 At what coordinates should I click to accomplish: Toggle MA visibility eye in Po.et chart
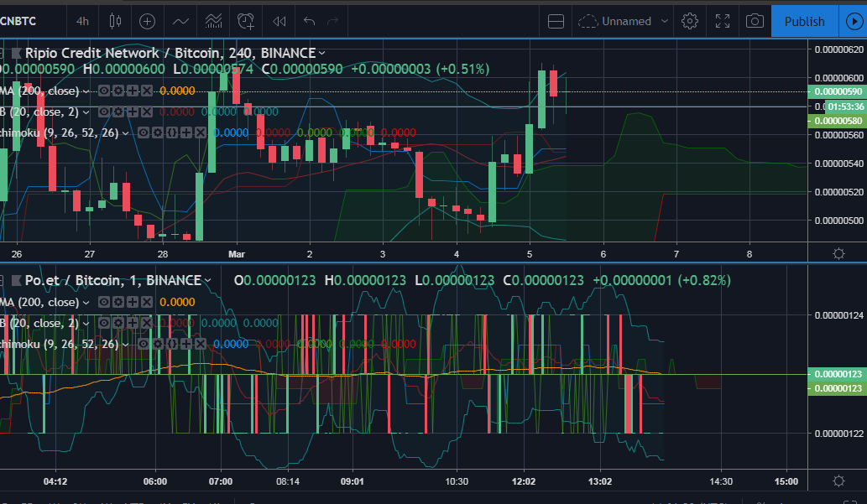point(104,302)
